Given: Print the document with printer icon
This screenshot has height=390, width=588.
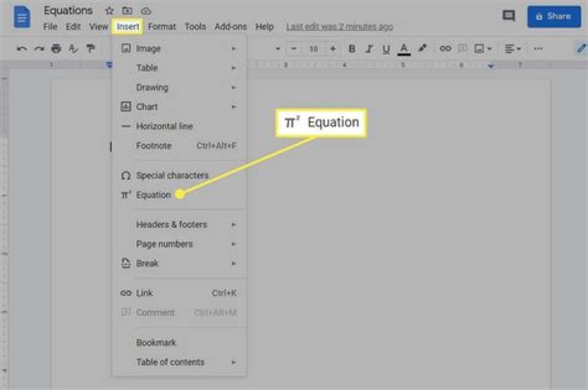Looking at the screenshot, I should (x=56, y=48).
